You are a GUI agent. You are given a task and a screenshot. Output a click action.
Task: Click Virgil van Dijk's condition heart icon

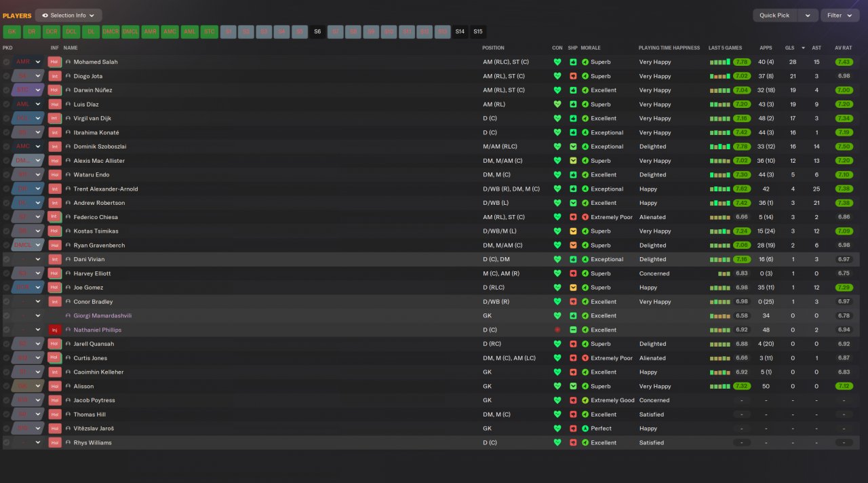coord(557,118)
